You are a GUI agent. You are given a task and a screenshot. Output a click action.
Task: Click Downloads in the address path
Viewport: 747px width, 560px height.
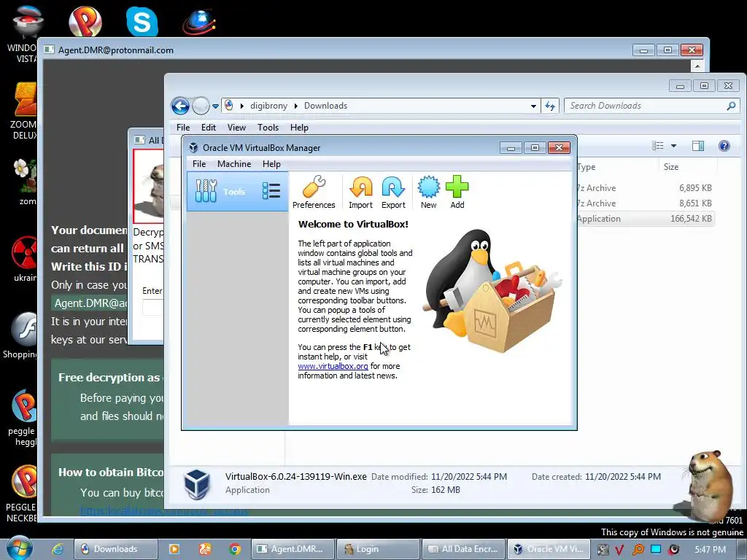325,106
